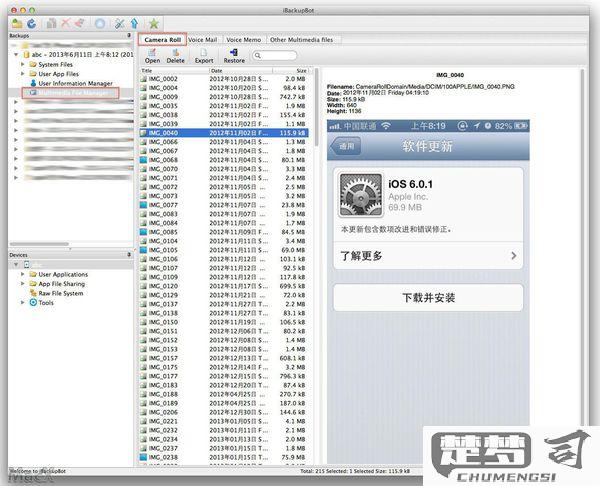Select the IMG_0221 row

click(223, 421)
